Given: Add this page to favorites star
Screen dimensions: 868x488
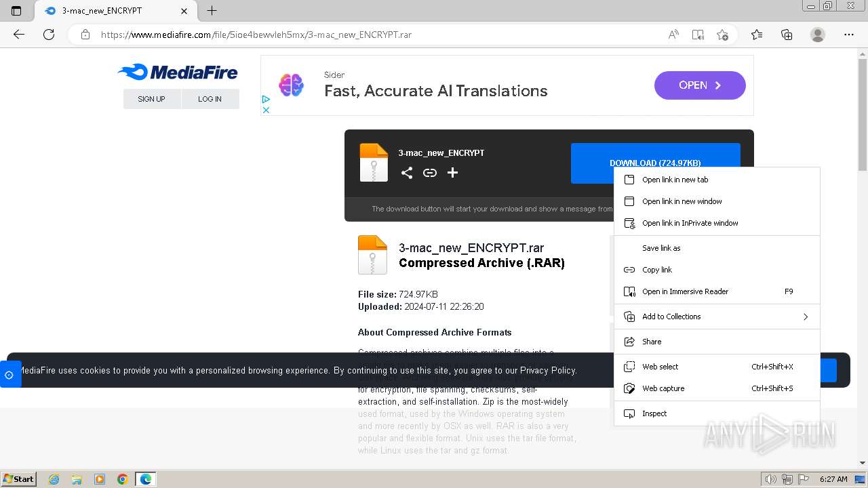Looking at the screenshot, I should click(x=722, y=35).
